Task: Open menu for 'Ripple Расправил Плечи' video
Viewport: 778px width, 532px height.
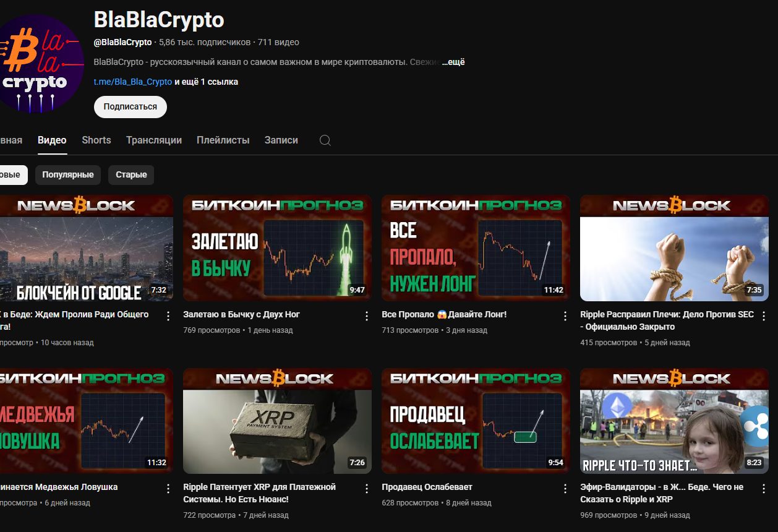Action: (764, 316)
